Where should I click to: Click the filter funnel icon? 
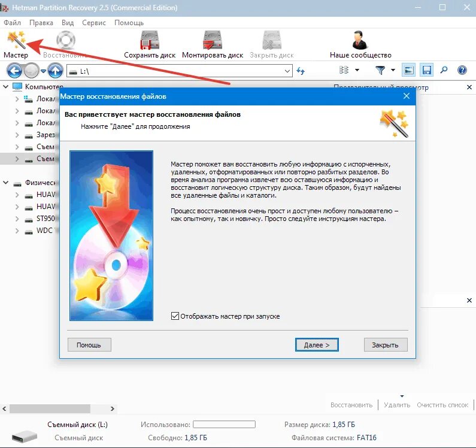[380, 70]
